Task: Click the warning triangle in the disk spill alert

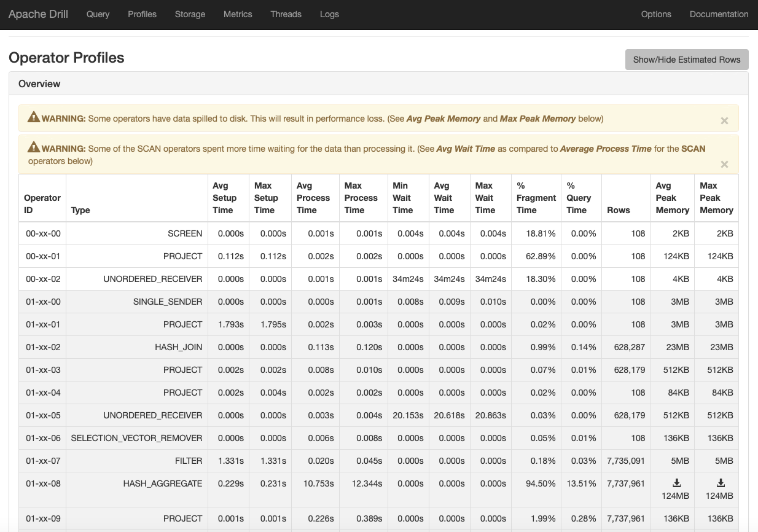Action: pyautogui.click(x=34, y=117)
